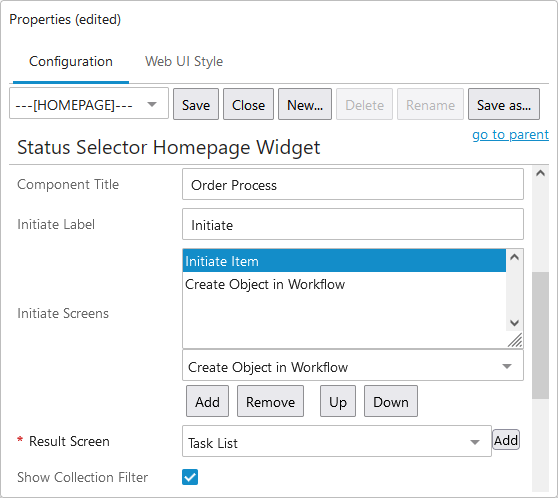Click Add next to Result Screen
Image resolution: width=558 pixels, height=498 pixels.
(x=506, y=440)
